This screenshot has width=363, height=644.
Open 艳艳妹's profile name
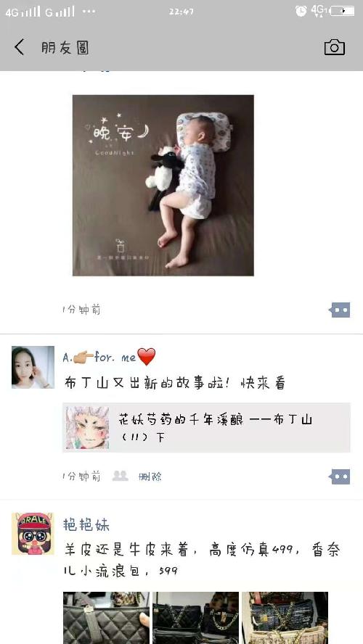(x=86, y=524)
